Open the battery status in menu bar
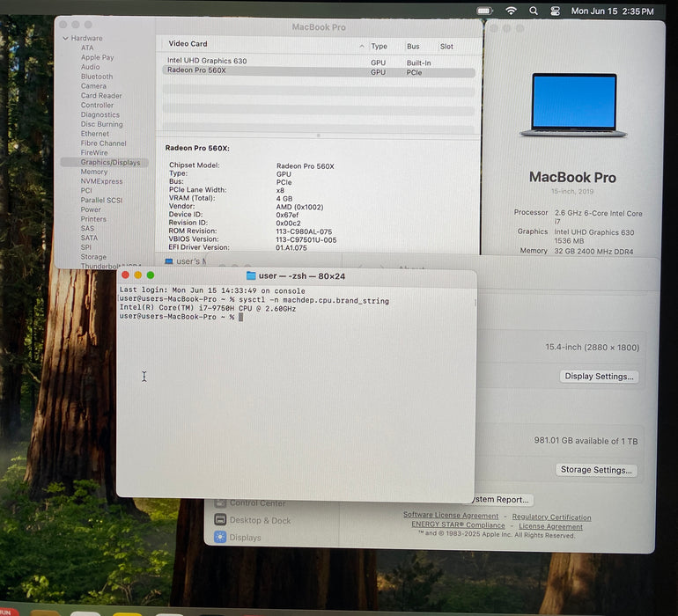Viewport: 678px width, 616px height. 484,11
